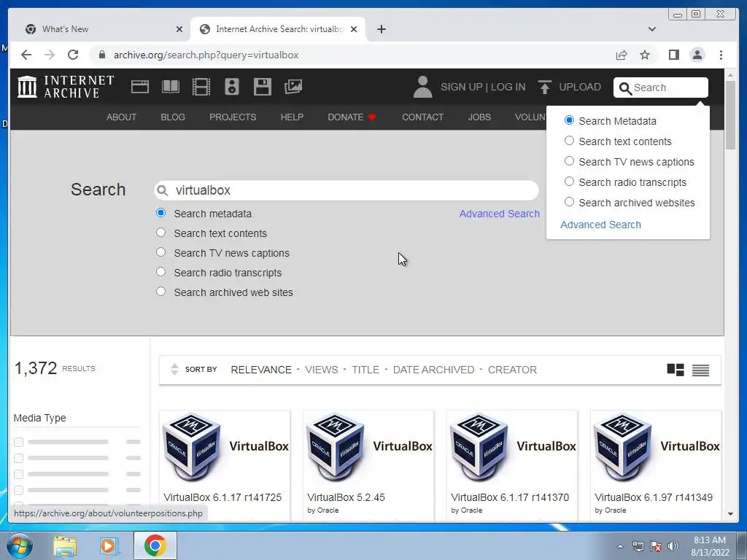Open the DONATE menu item

[x=352, y=117]
